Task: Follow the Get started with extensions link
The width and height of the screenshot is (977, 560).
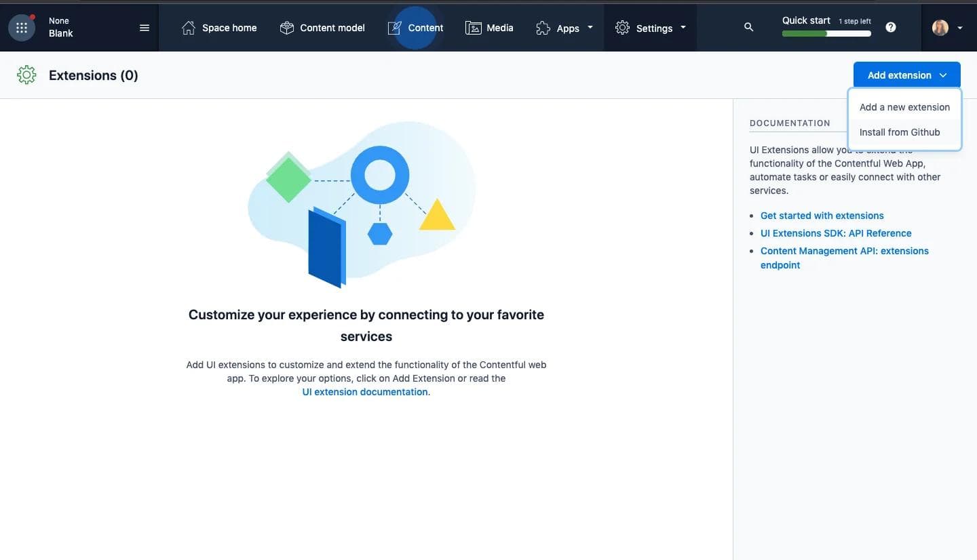Action: tap(822, 215)
